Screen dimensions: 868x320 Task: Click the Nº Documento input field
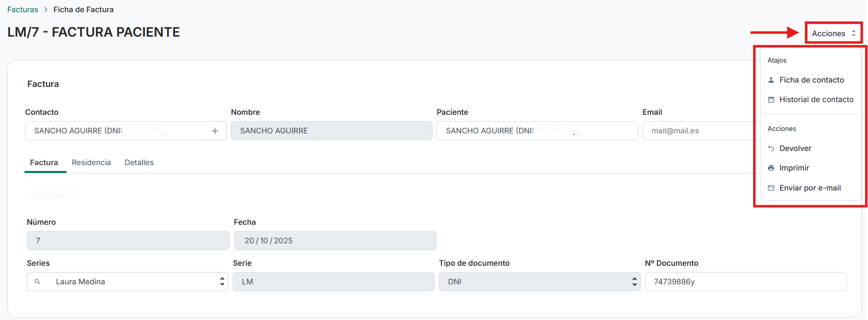tap(745, 282)
